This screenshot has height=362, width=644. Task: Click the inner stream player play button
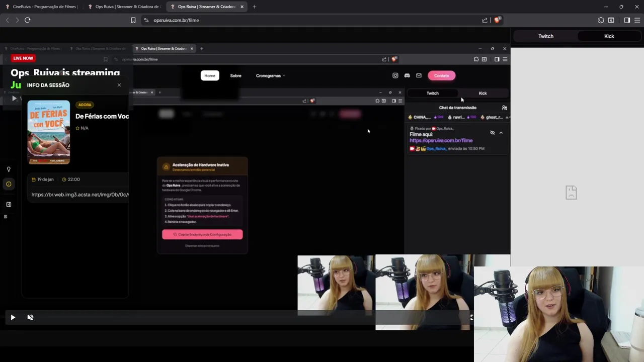pyautogui.click(x=14, y=99)
